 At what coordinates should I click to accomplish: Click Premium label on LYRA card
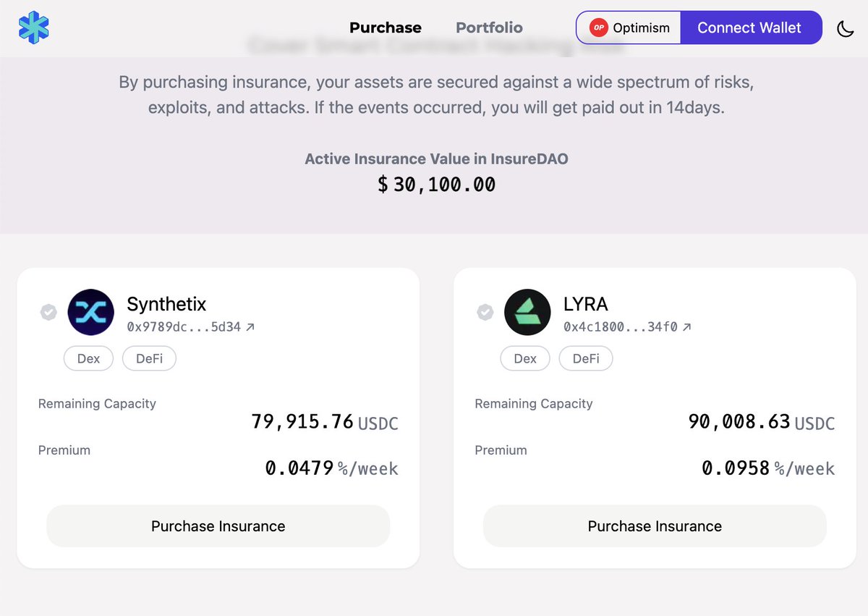point(501,450)
